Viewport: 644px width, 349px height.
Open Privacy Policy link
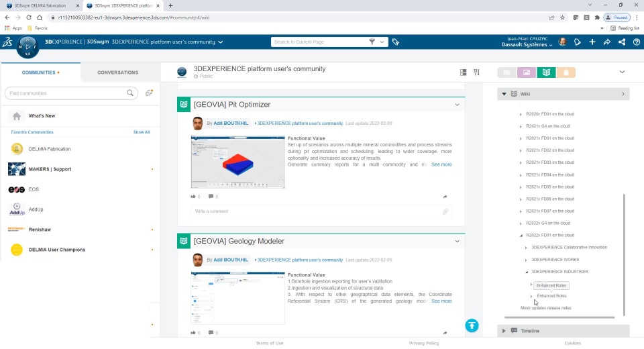pos(424,343)
